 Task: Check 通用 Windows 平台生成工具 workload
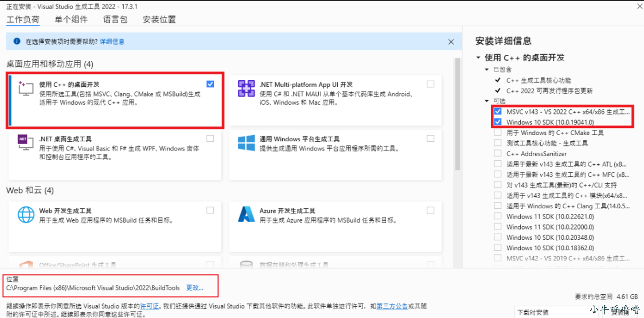(x=430, y=138)
